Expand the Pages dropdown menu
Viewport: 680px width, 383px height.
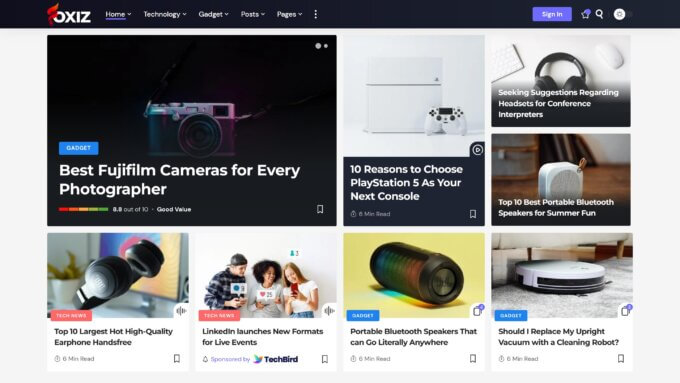(289, 14)
